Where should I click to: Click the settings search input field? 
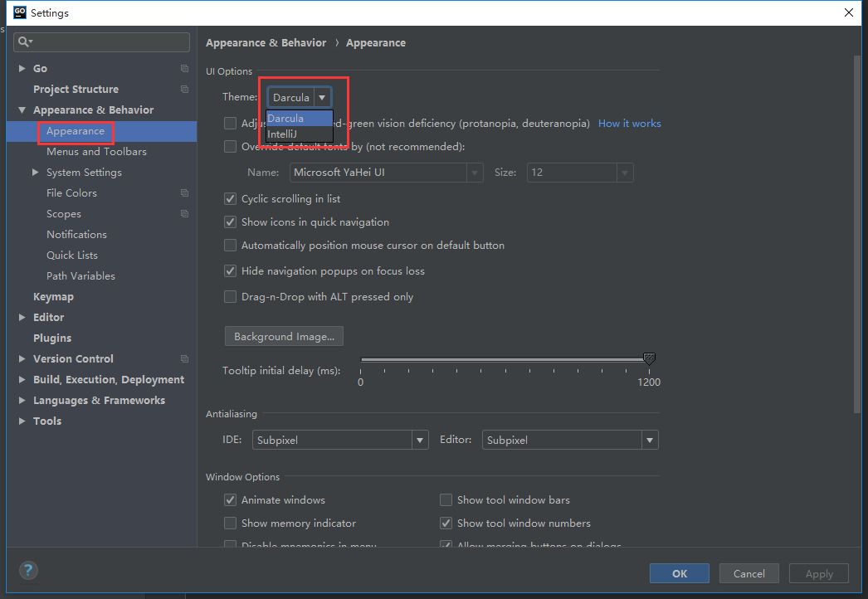[x=102, y=42]
